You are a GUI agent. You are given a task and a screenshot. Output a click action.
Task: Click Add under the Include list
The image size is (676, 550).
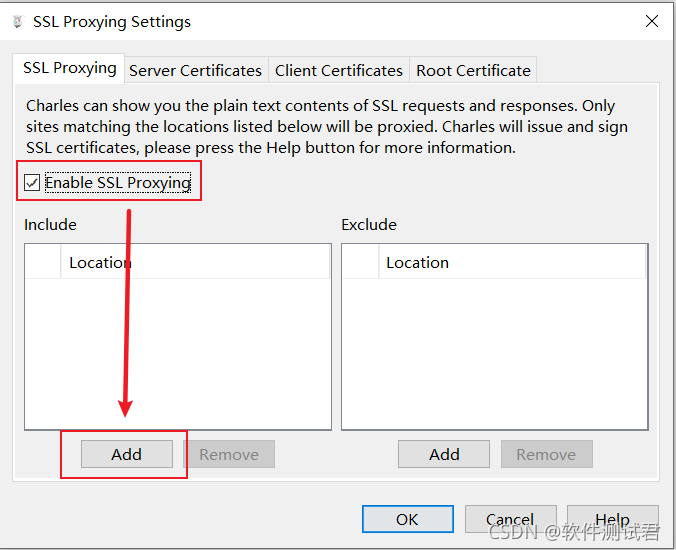pyautogui.click(x=127, y=454)
